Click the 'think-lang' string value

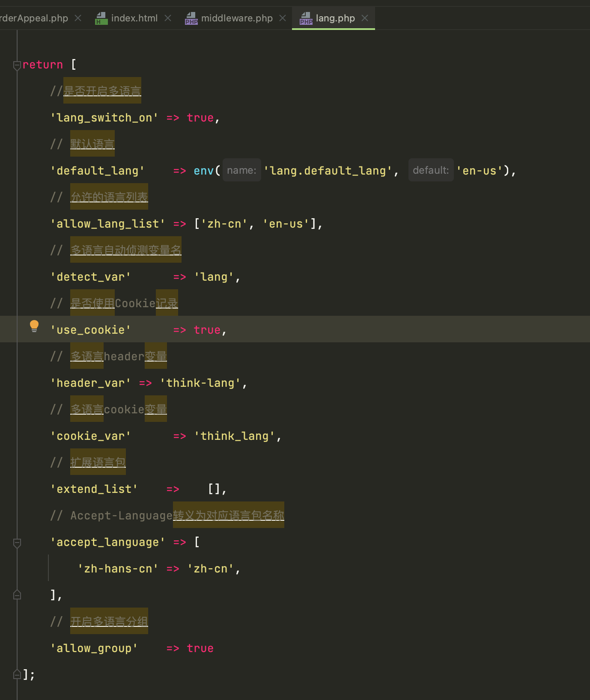pyautogui.click(x=200, y=383)
